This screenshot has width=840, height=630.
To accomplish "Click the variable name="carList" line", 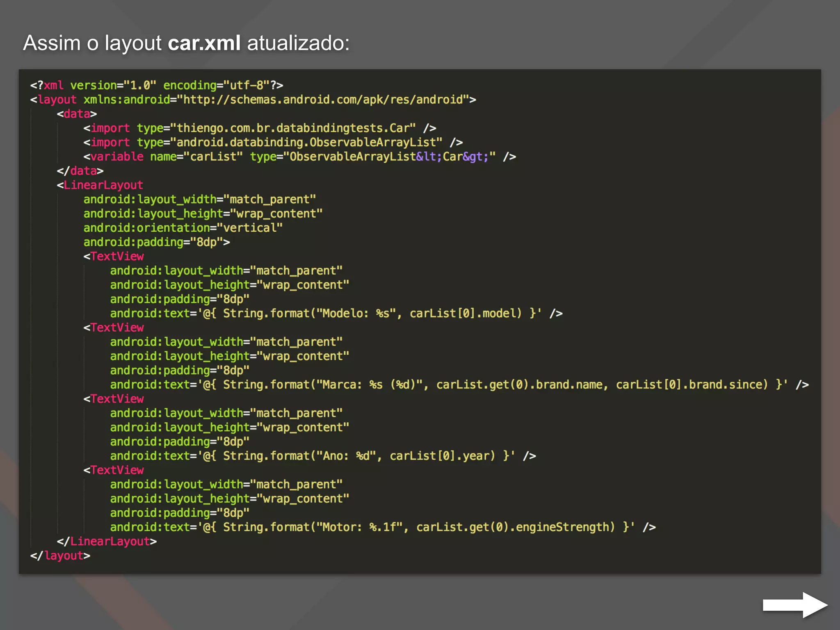I will [x=300, y=157].
